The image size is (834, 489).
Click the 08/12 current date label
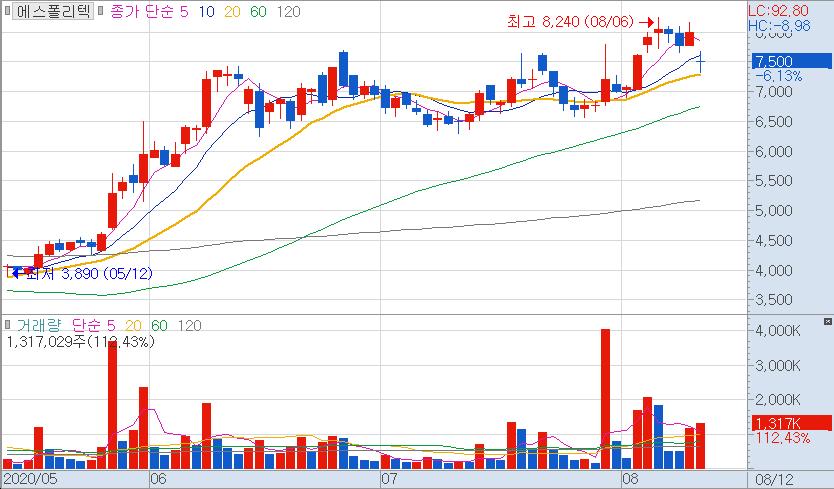point(774,479)
